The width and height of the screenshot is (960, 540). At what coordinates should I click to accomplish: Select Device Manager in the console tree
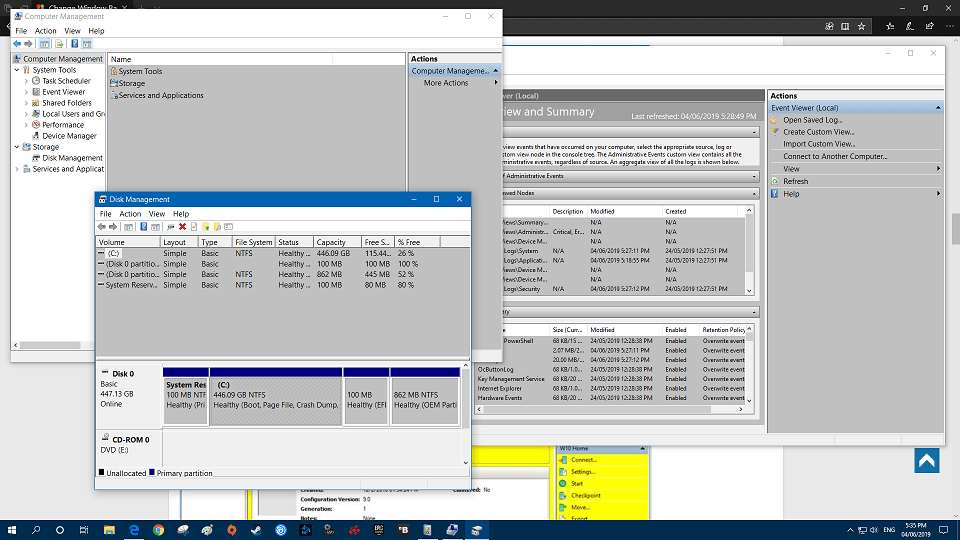69,136
